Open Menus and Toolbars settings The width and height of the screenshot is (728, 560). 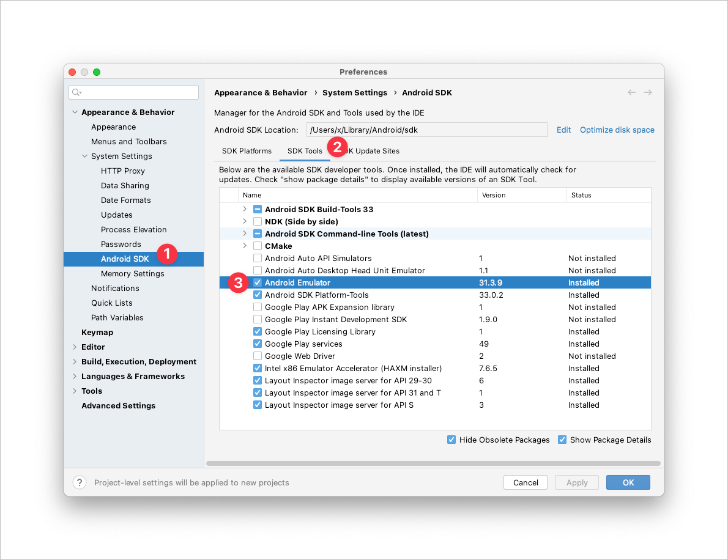click(x=128, y=141)
